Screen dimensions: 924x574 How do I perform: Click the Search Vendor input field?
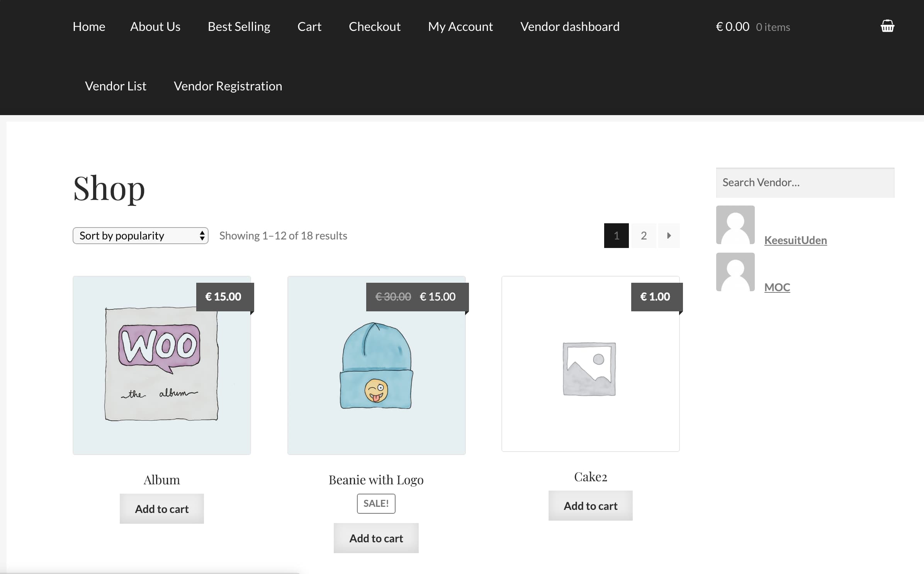[805, 182]
